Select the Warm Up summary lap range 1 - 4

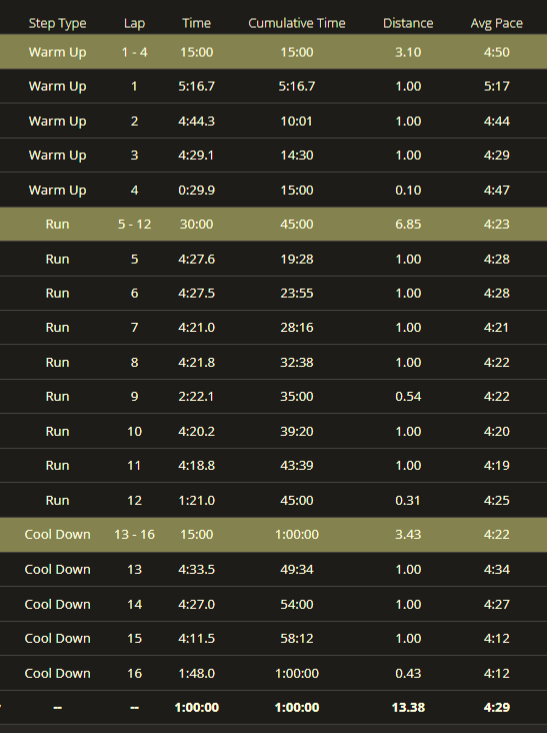coord(134,52)
